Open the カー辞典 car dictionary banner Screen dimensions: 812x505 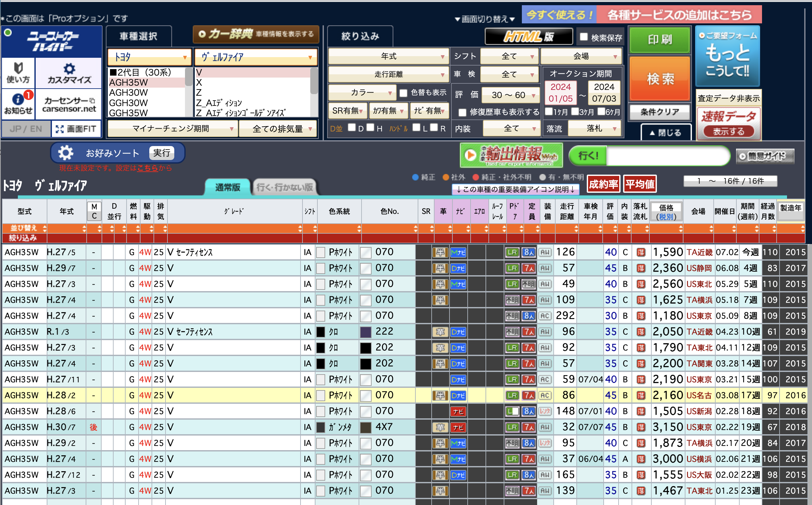click(256, 34)
